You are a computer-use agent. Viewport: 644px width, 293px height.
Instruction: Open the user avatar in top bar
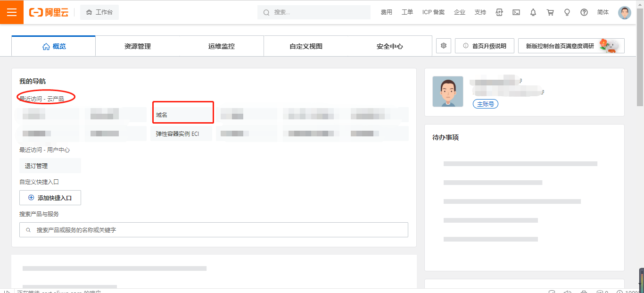[625, 12]
